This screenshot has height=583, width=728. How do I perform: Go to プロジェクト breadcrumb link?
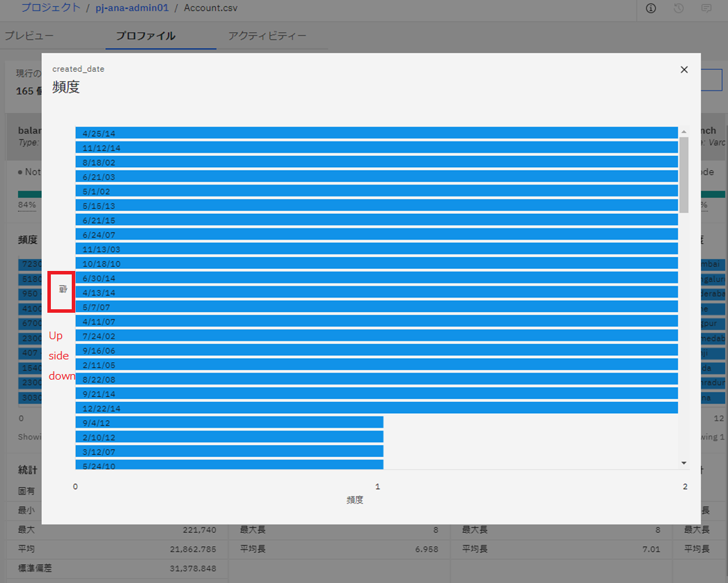point(51,8)
